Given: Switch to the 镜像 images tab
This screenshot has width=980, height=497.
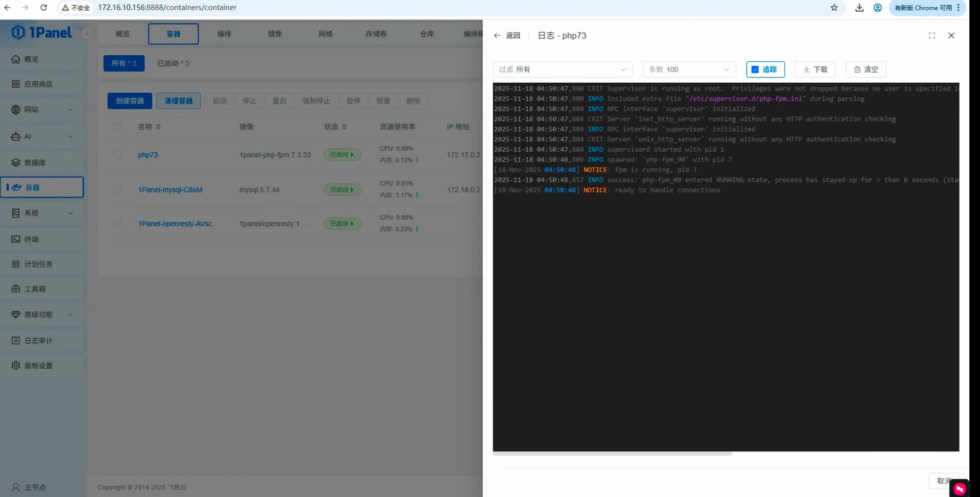Looking at the screenshot, I should [275, 34].
